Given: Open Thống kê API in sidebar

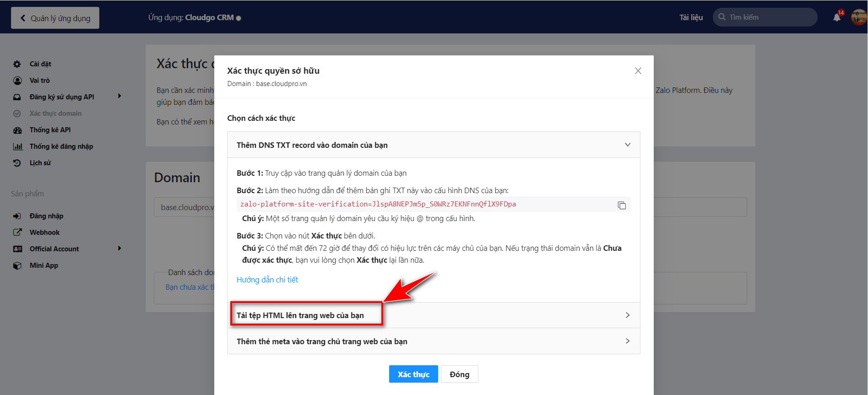Looking at the screenshot, I should pyautogui.click(x=50, y=130).
